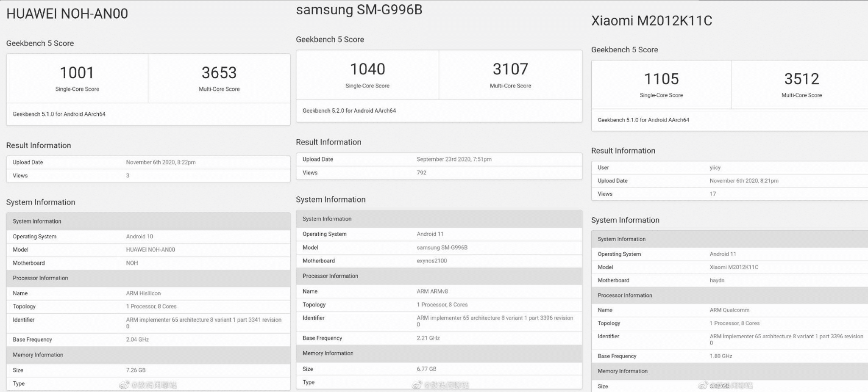Select the Samsung Multi-Core Score 3107
868x392 pixels.
pyautogui.click(x=510, y=69)
